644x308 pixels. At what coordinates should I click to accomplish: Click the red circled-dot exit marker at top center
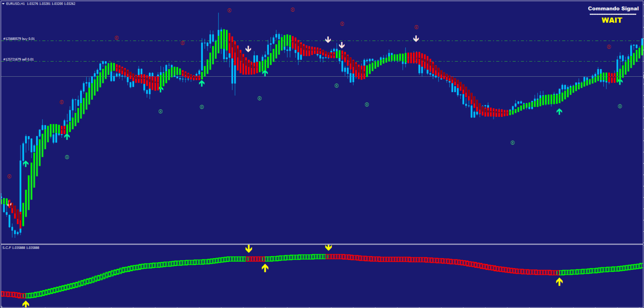(229, 10)
